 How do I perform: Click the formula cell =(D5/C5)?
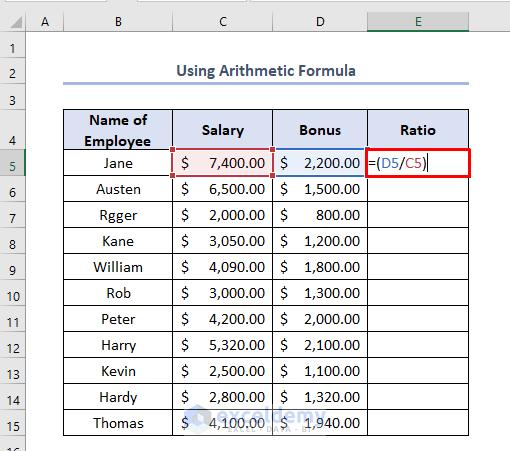(418, 163)
